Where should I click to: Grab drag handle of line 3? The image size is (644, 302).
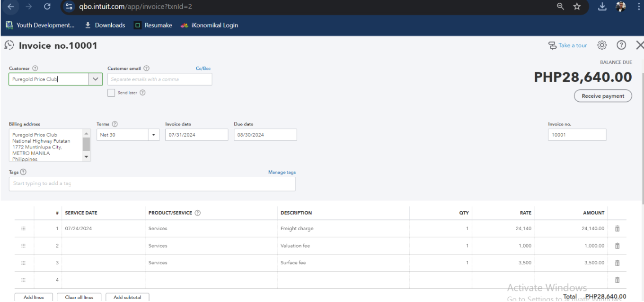coord(23,263)
